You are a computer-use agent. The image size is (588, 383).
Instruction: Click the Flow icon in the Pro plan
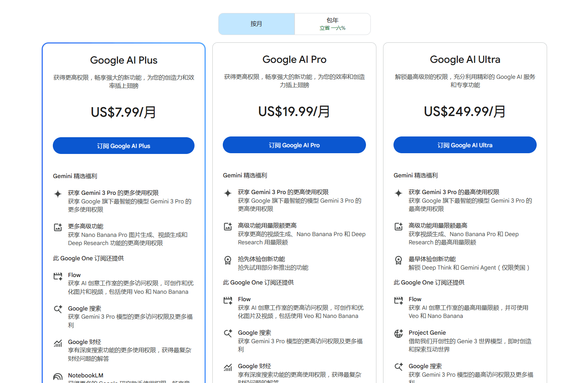[228, 300]
